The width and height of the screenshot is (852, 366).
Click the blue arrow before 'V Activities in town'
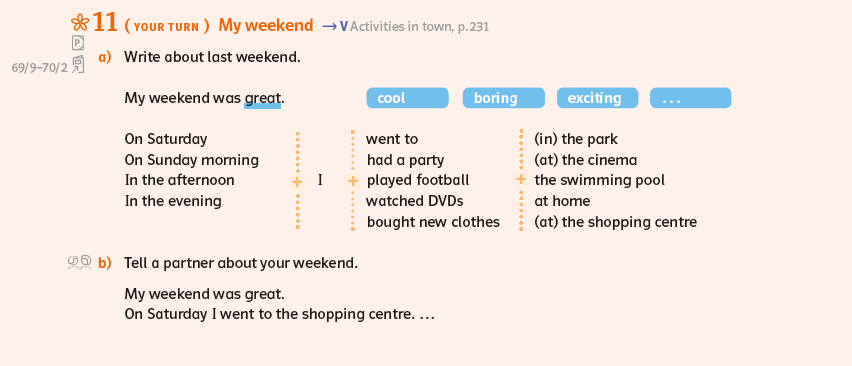click(x=329, y=26)
